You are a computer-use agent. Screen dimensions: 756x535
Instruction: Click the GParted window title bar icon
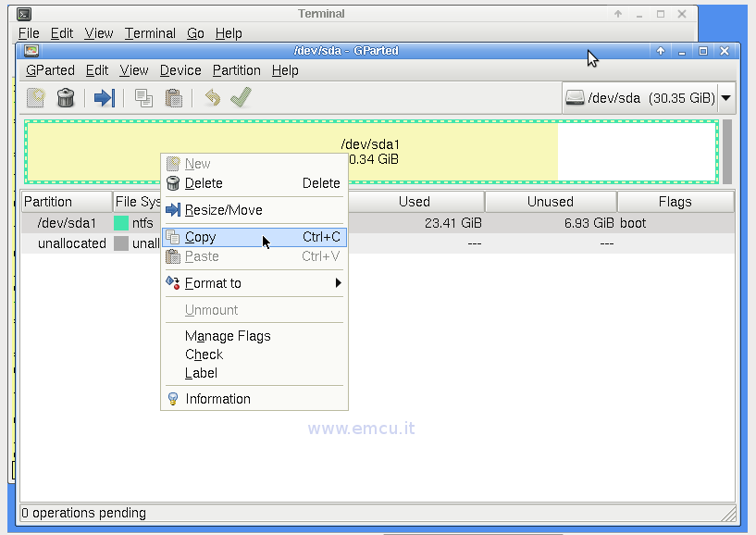click(31, 51)
